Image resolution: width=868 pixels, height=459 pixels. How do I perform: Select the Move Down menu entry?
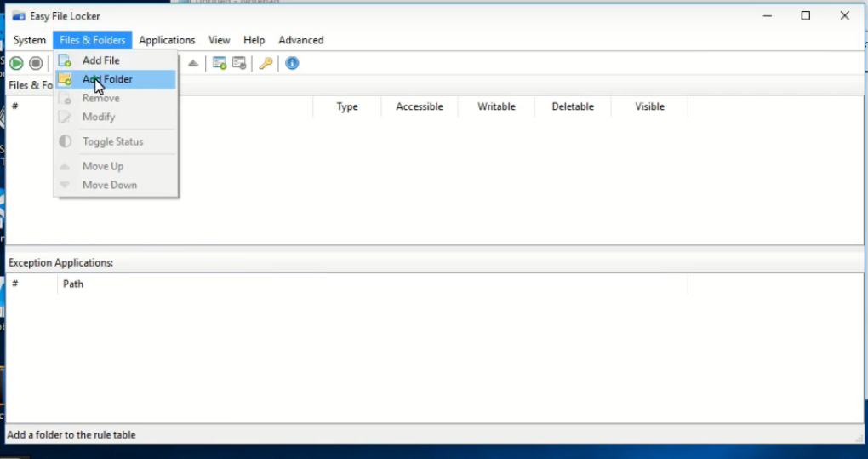(116, 185)
